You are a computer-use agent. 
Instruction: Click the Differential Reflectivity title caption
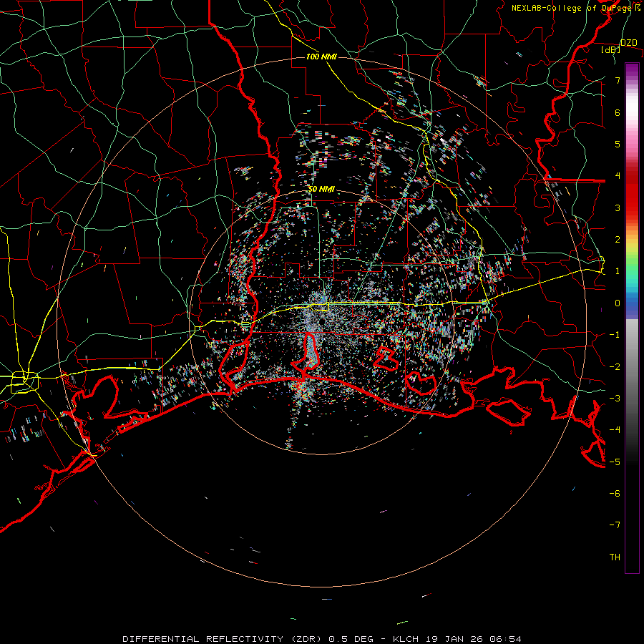coord(321,639)
